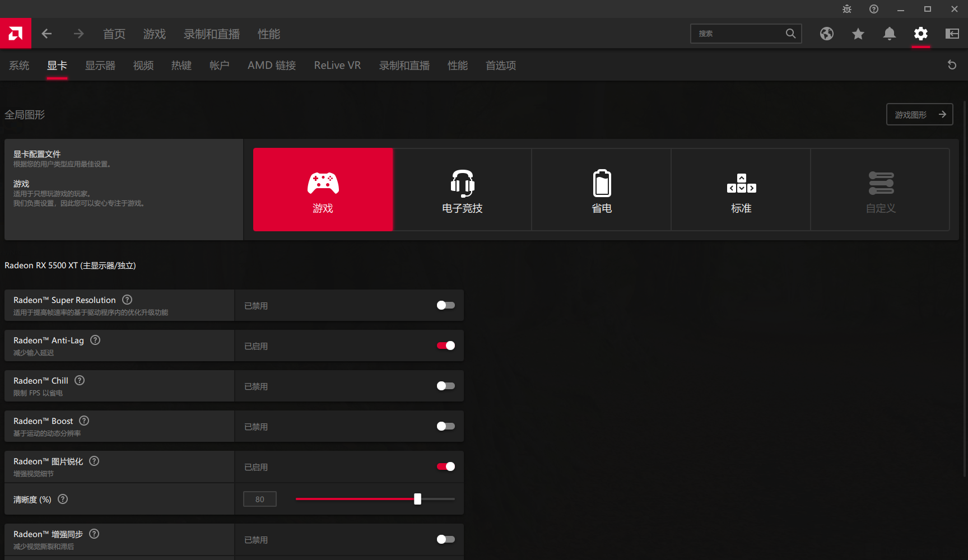
Task: Select the 游戏 gamepad profile
Action: coord(323,189)
